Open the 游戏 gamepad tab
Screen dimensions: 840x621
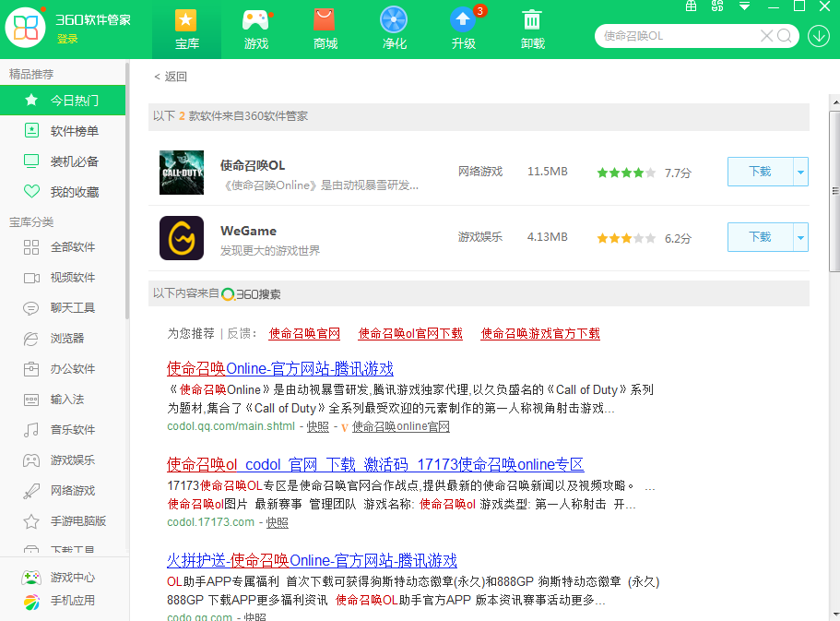(256, 30)
